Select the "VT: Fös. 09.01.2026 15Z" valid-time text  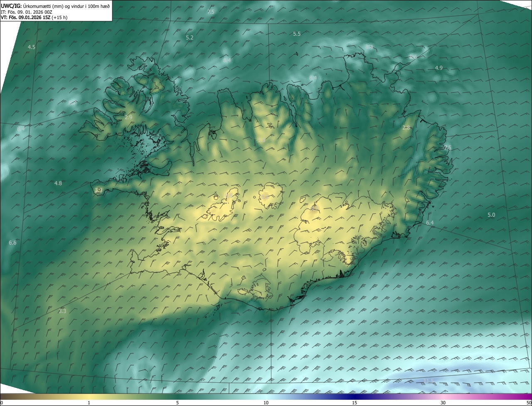coord(25,17)
